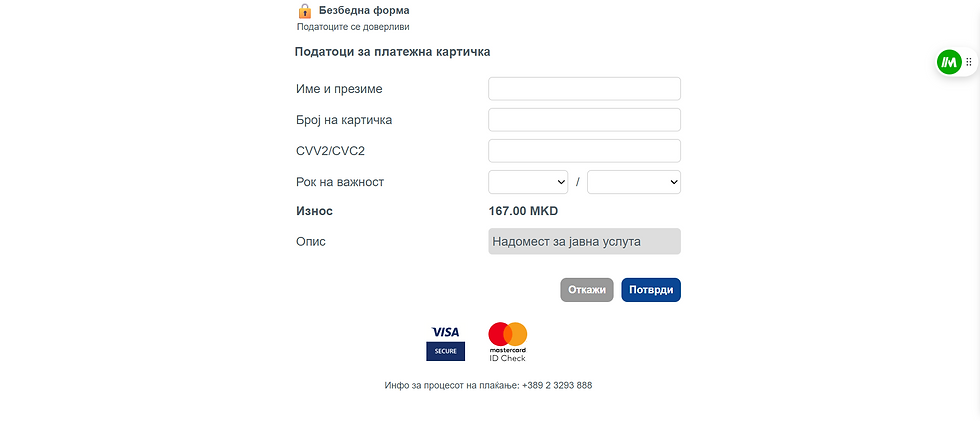Click the Безбедна форма heading
The image size is (980, 421).
(364, 11)
